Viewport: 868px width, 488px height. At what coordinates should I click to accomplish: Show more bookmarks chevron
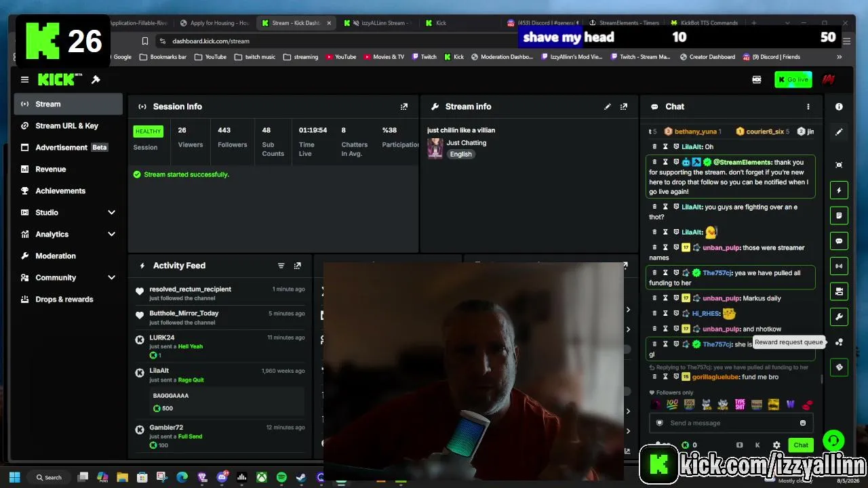[x=840, y=57]
